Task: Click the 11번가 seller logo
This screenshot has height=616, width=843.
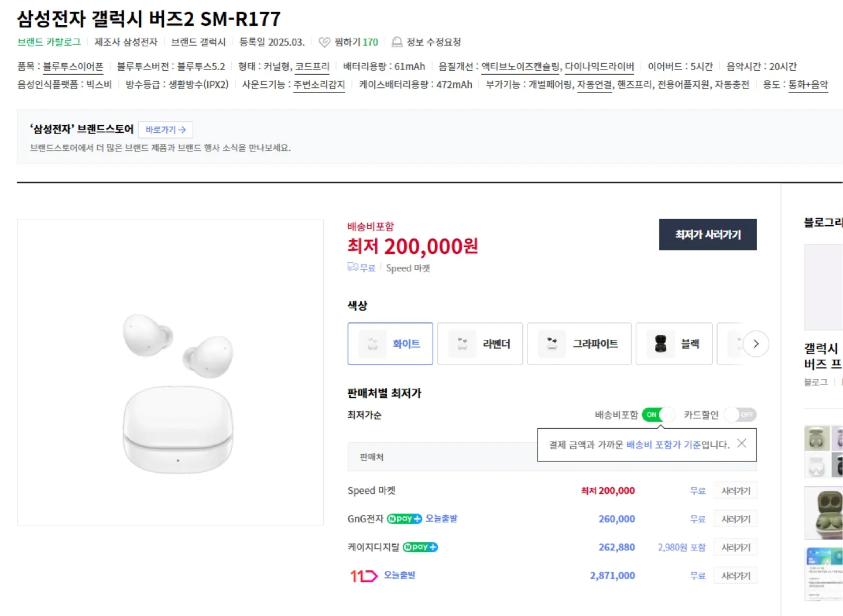Action: (364, 576)
